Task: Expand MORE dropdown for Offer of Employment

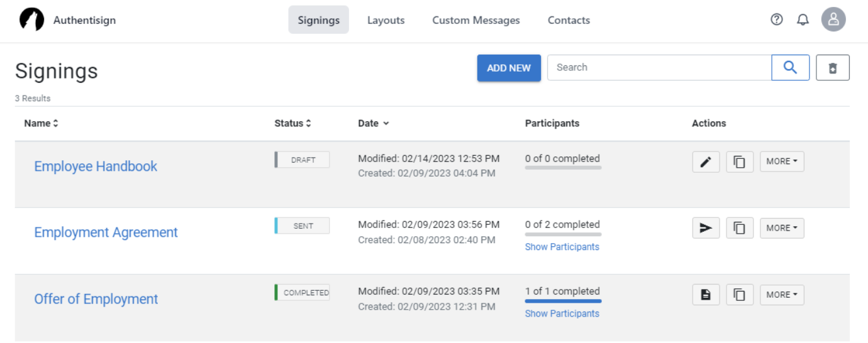Action: (x=782, y=295)
